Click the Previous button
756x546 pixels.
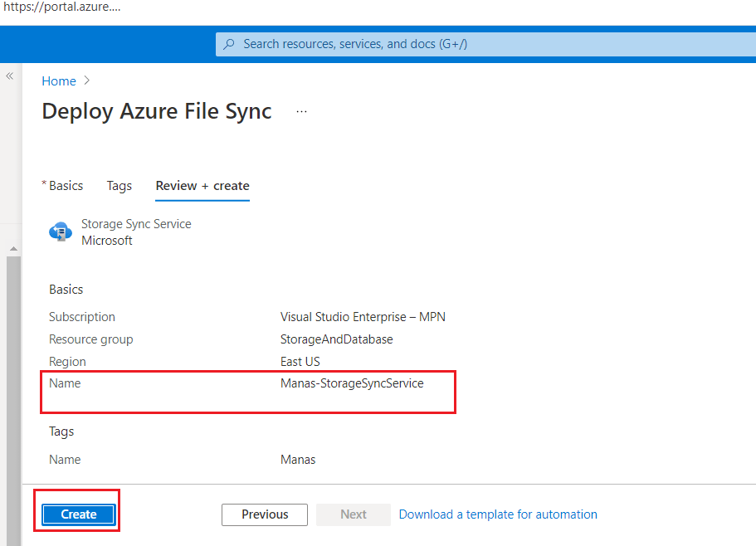(x=265, y=514)
